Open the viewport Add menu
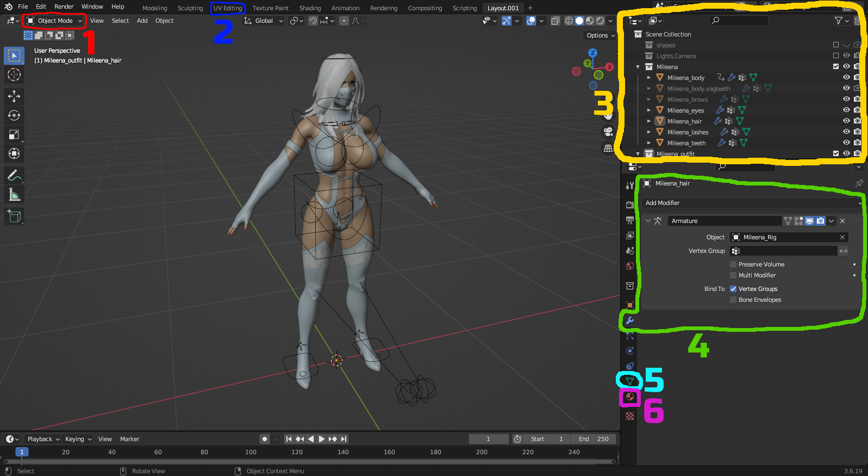The image size is (868, 476). pos(142,21)
